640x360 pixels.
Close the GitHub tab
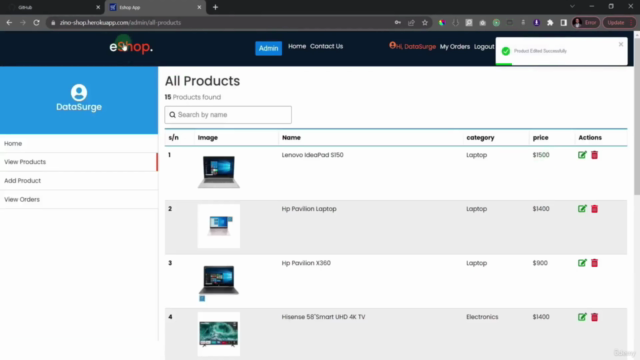[98, 7]
